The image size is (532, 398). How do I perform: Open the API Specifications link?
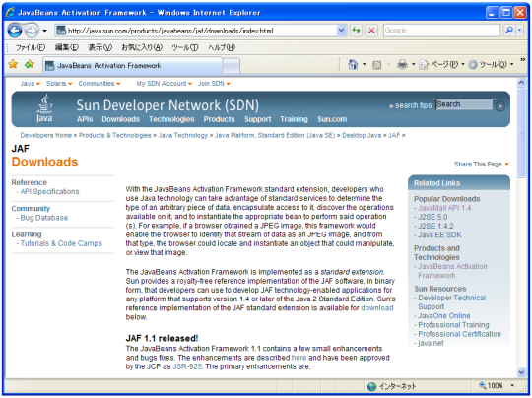(49, 192)
